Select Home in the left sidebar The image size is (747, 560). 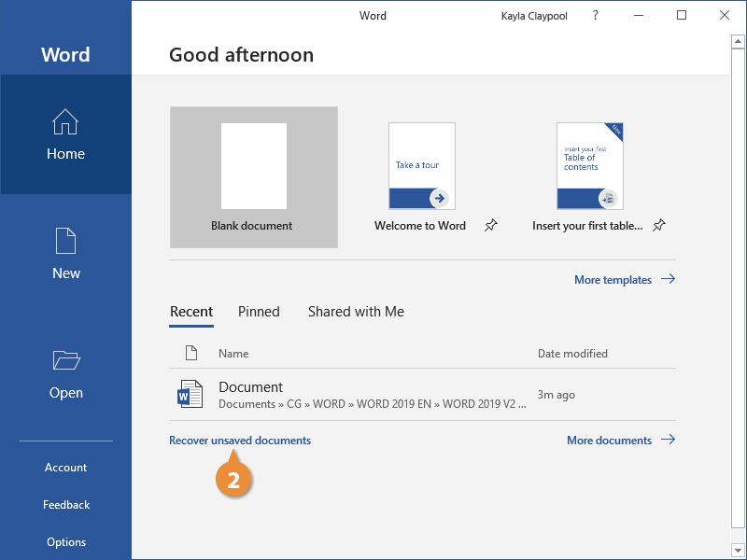tap(65, 135)
